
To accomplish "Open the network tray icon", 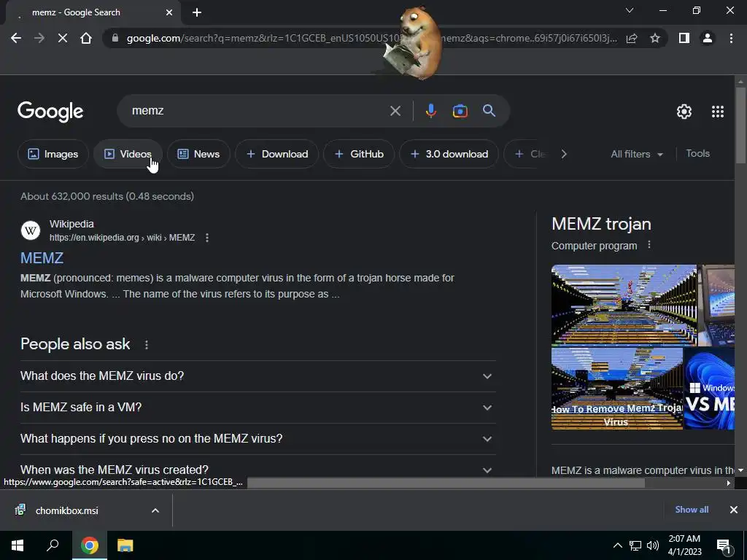I will click(x=635, y=545).
